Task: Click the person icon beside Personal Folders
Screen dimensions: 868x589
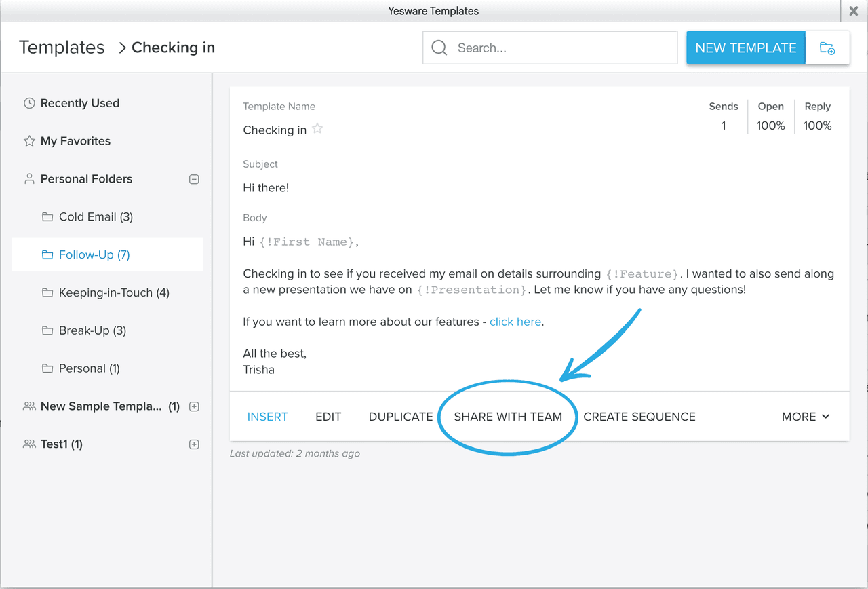Action: 29,178
